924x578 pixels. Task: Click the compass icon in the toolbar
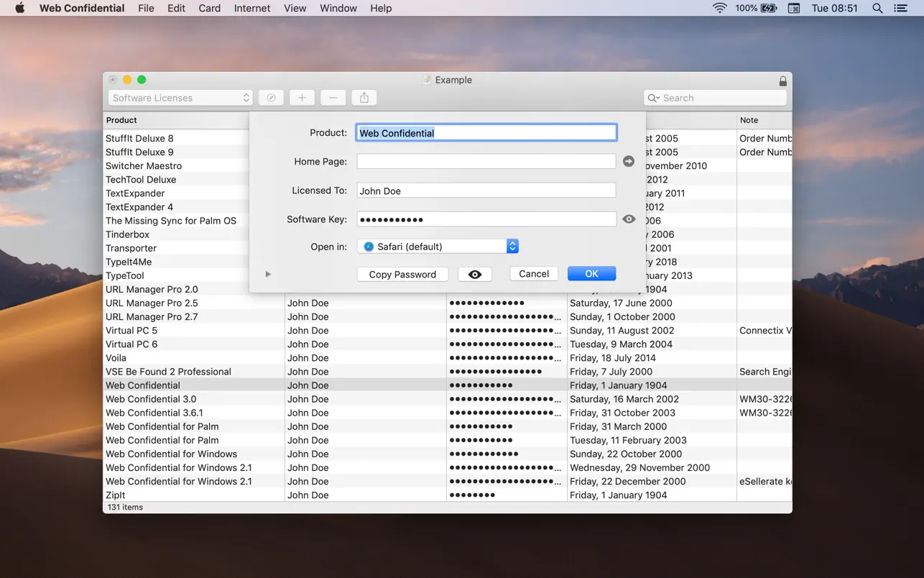pos(271,98)
